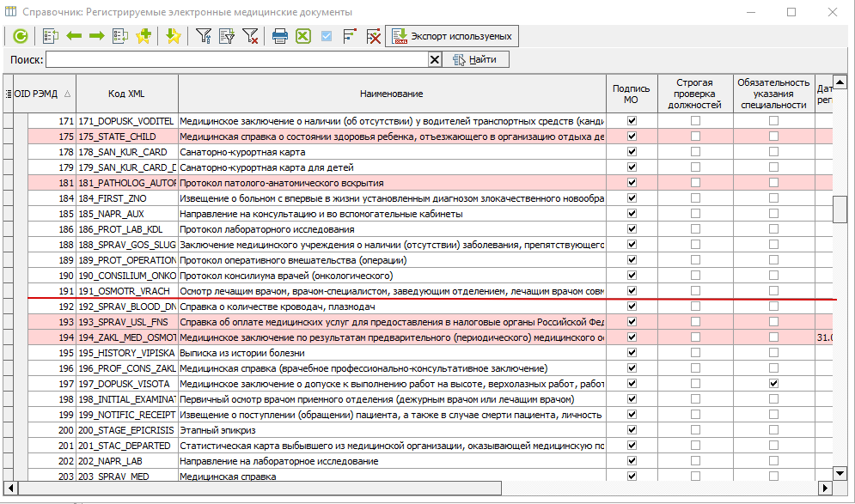Select cell 178_SAN_KUR_CARD
Viewport: 855px width, 504px height.
pyautogui.click(x=127, y=152)
